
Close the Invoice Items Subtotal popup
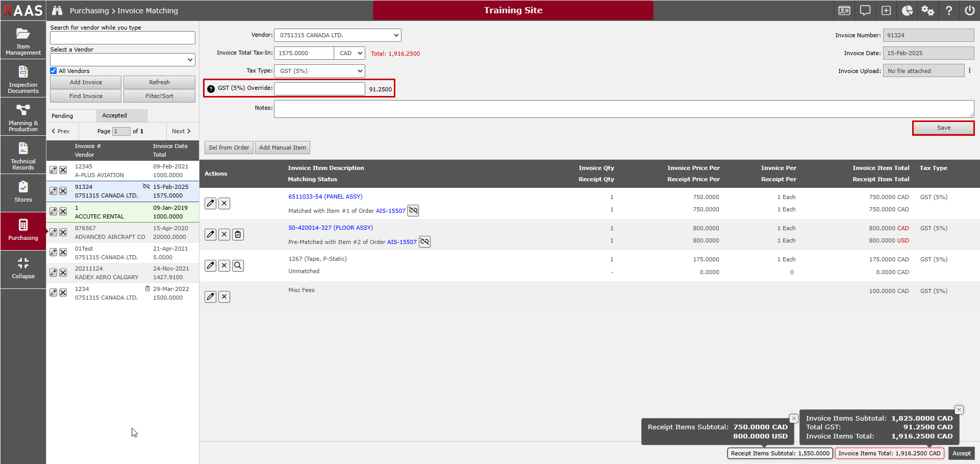[959, 409]
